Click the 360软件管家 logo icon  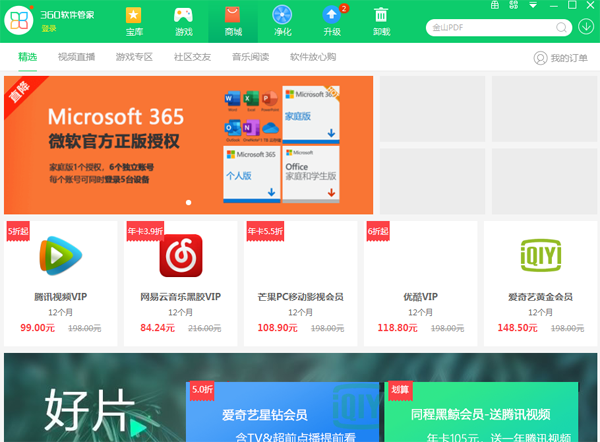19,21
